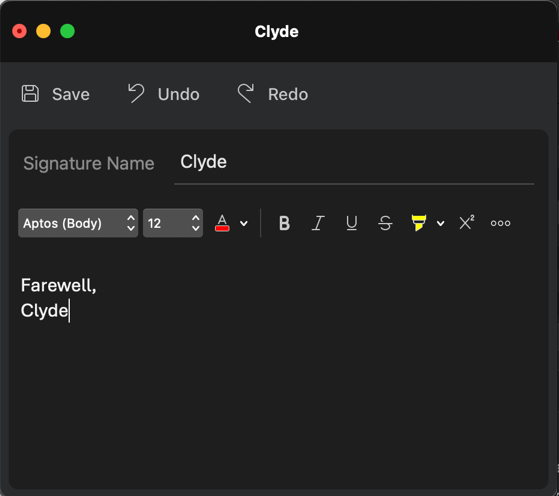559x496 pixels.
Task: Toggle Underline formatting
Action: point(352,223)
